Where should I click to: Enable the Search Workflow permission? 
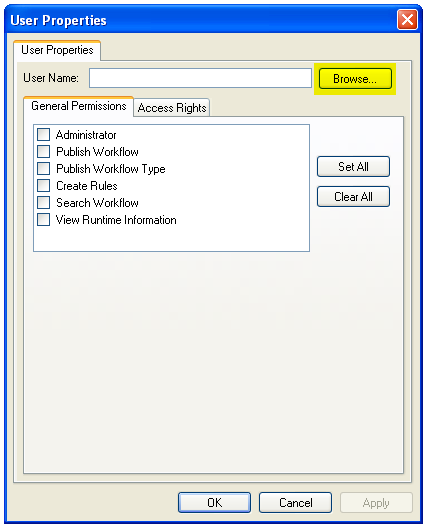point(43,203)
